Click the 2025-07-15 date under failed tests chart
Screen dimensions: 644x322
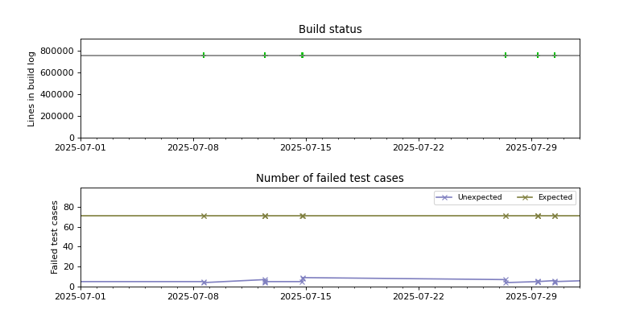(306, 297)
